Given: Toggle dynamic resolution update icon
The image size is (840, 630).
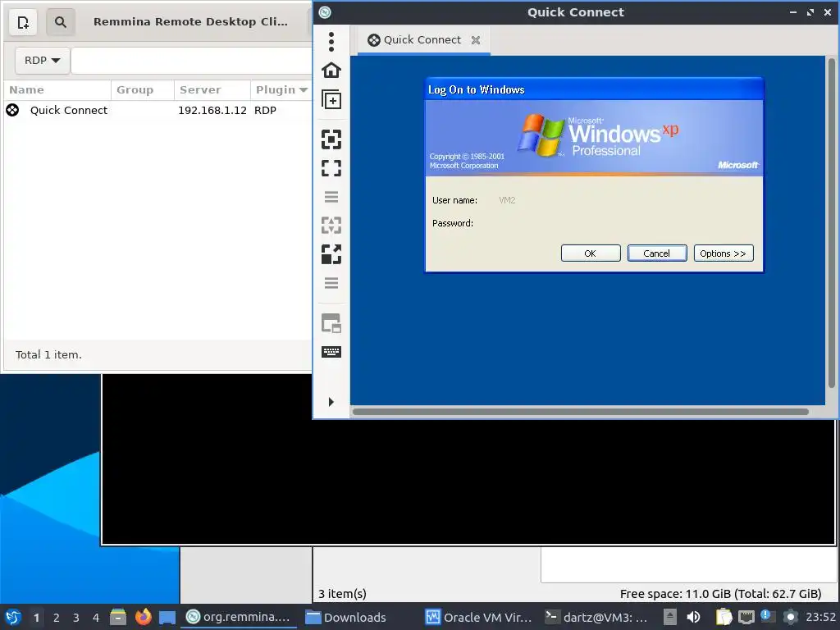Looking at the screenshot, I should pos(331,225).
